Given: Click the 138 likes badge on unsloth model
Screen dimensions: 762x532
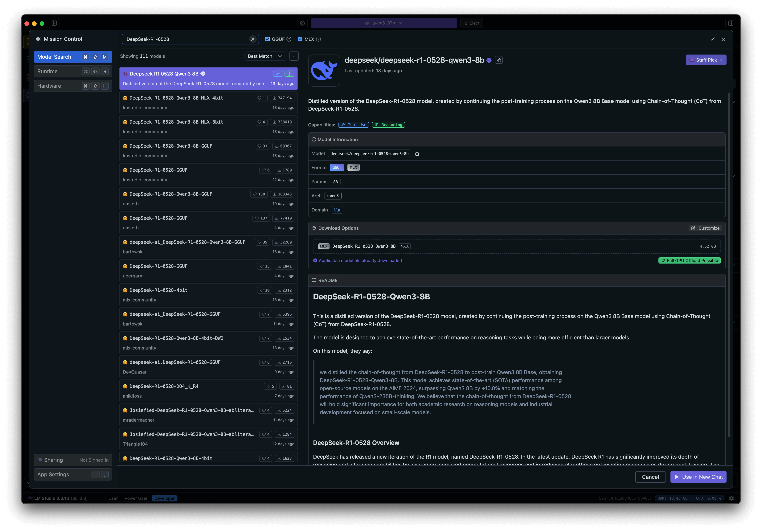Looking at the screenshot, I should 259,194.
